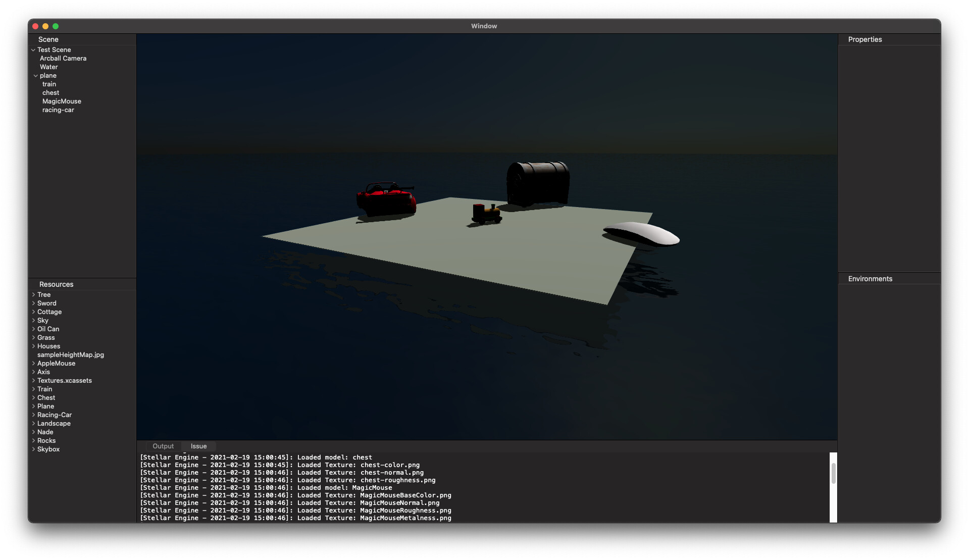
Task: Select Arcball Camera in scene tree
Action: pos(63,59)
